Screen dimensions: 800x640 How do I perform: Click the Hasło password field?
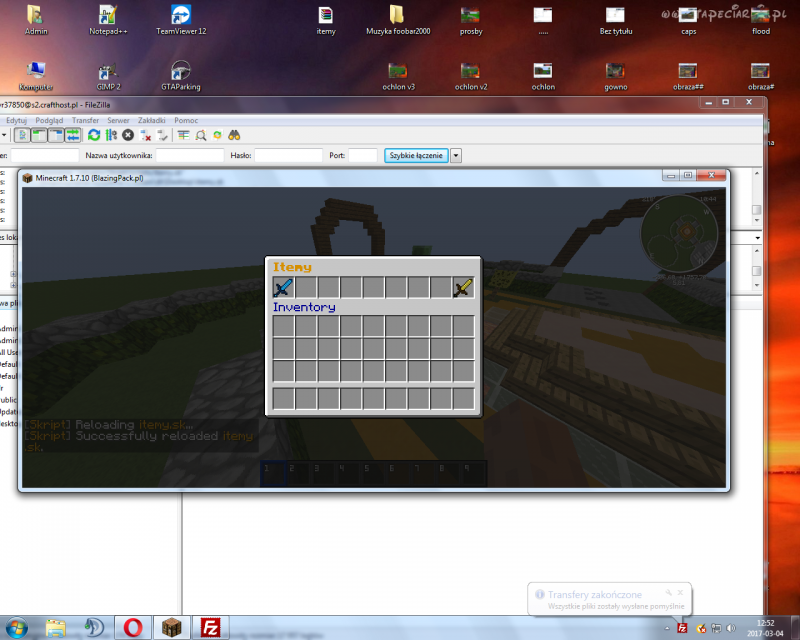(x=288, y=156)
